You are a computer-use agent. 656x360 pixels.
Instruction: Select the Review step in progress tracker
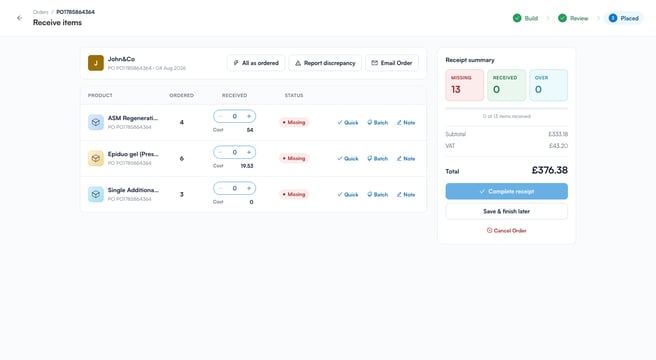tap(573, 18)
